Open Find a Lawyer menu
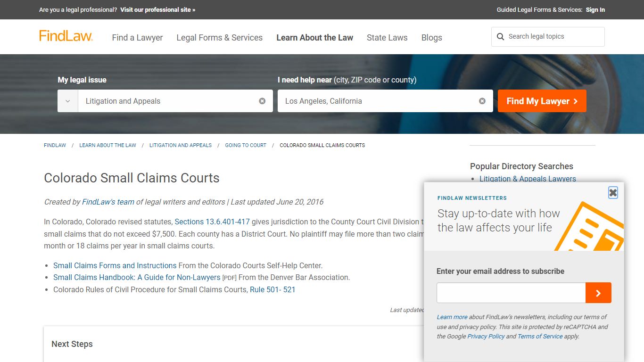The height and width of the screenshot is (362, 644). (x=137, y=38)
